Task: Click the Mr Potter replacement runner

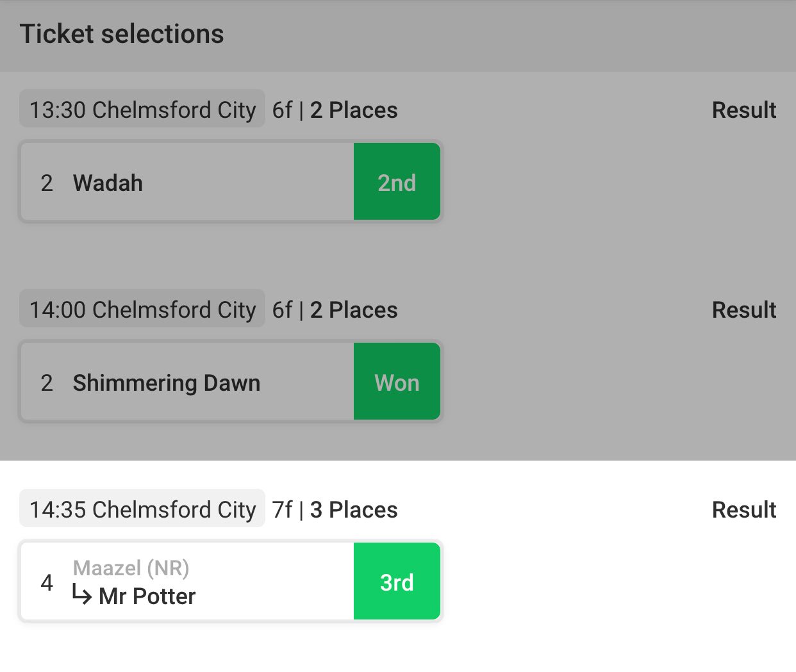Action: point(147,596)
